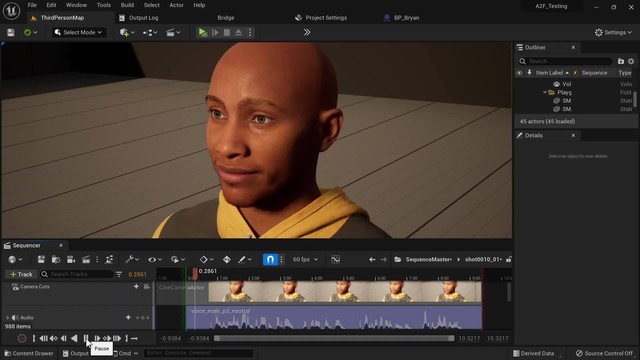Toggle Sequencer snapping magnet button
This screenshot has width=640, height=360.
[x=270, y=259]
